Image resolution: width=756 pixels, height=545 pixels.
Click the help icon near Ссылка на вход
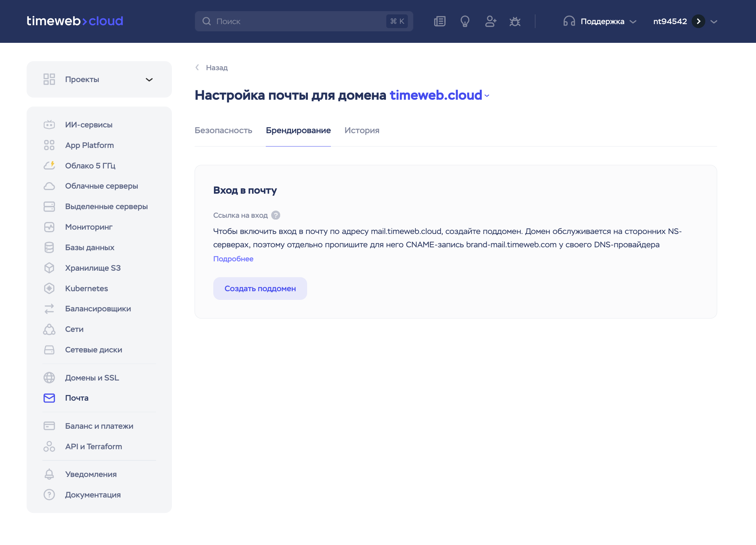(276, 215)
